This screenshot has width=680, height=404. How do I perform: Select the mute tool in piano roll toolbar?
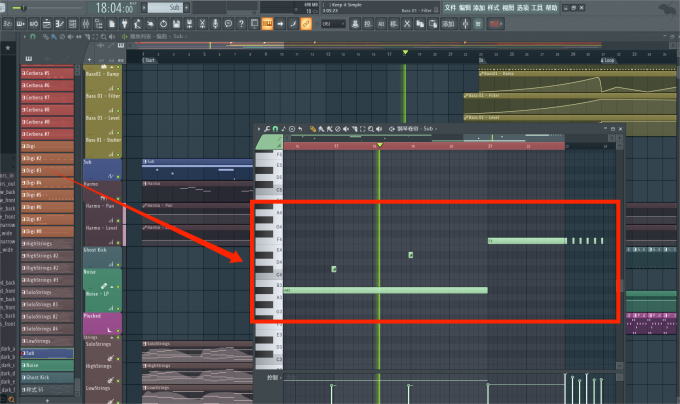pyautogui.click(x=338, y=129)
